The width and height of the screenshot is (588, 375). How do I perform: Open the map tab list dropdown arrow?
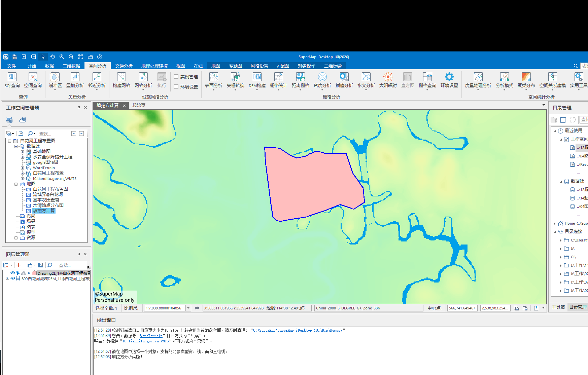544,105
